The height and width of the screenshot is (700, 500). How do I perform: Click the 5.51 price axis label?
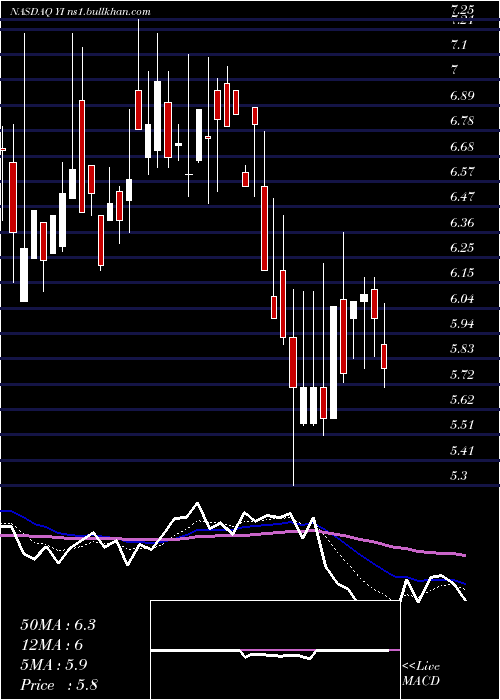click(463, 425)
